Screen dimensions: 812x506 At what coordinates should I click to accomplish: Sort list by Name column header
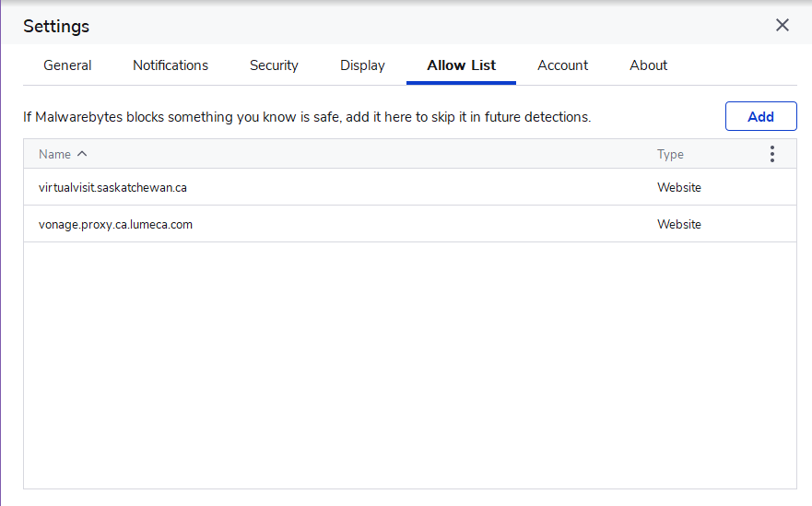click(x=54, y=155)
